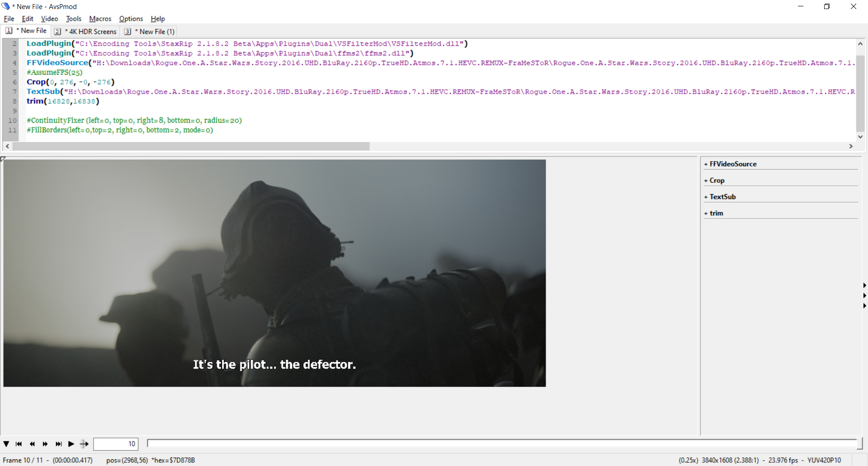The image size is (868, 466).
Task: Step back one frame
Action: pos(32,444)
